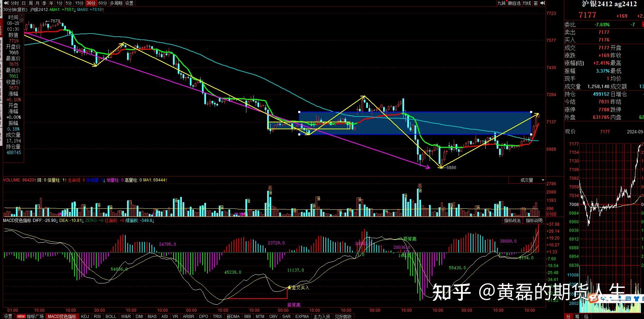Select the BBI indicator tab

(x=247, y=316)
